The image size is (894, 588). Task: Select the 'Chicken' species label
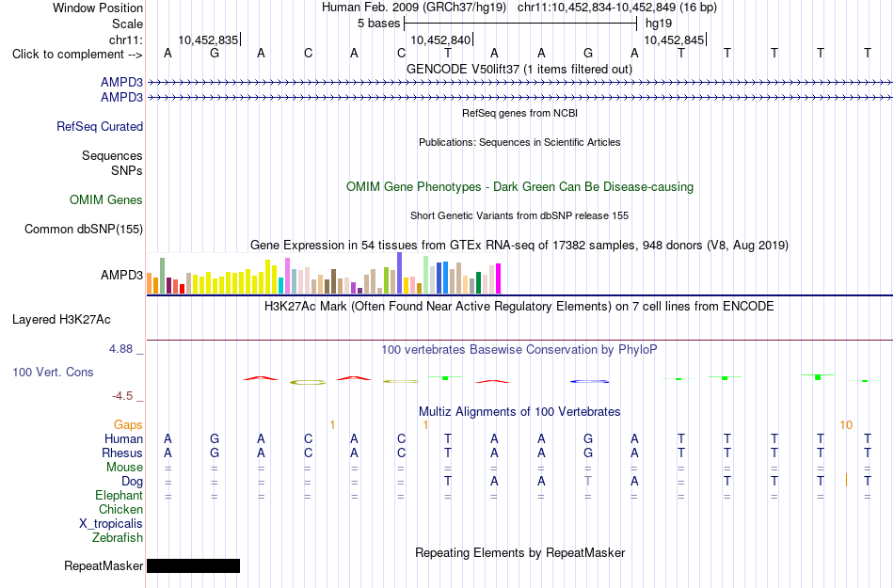(120, 509)
